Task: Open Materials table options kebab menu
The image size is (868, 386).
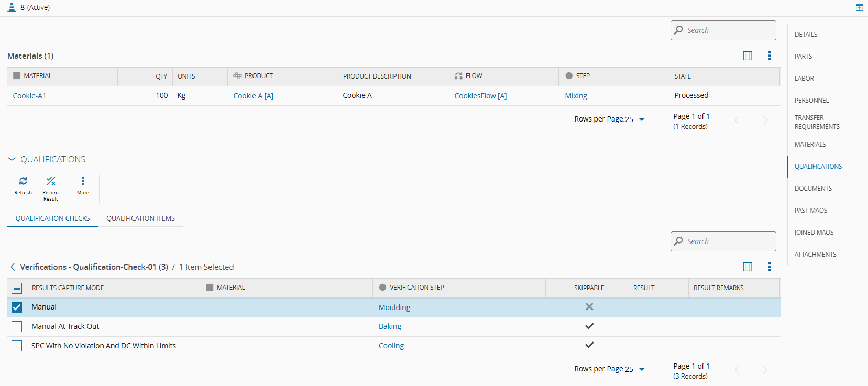Action: point(770,56)
